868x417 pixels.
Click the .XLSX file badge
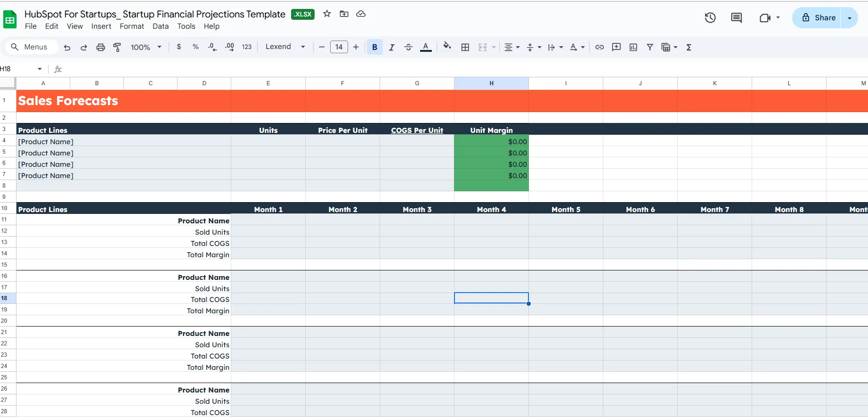303,14
